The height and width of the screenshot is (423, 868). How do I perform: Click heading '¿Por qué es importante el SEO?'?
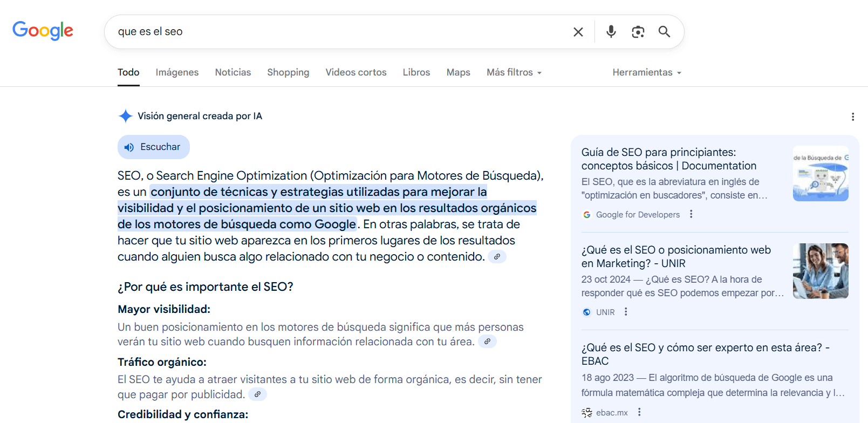(206, 287)
